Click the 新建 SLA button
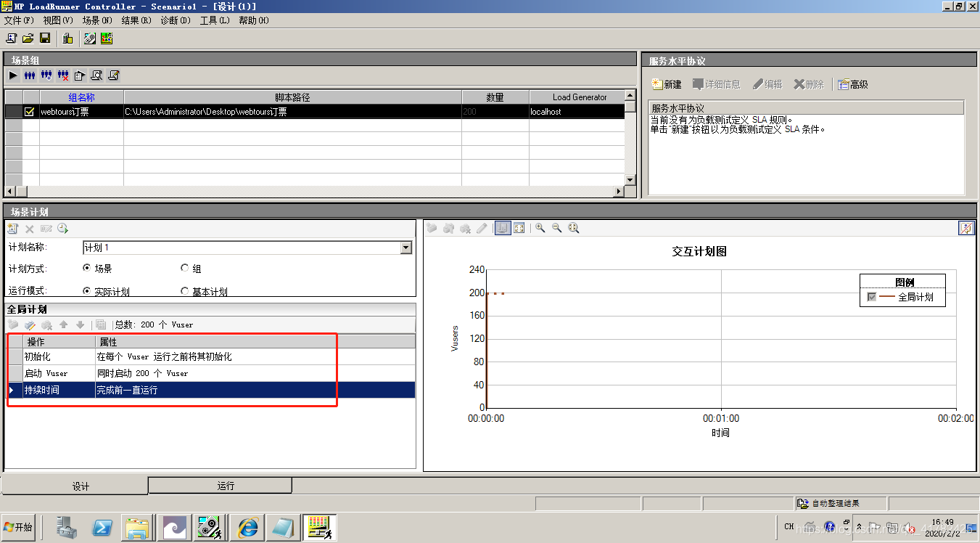Screen dimensions: 980x543 pyautogui.click(x=667, y=84)
